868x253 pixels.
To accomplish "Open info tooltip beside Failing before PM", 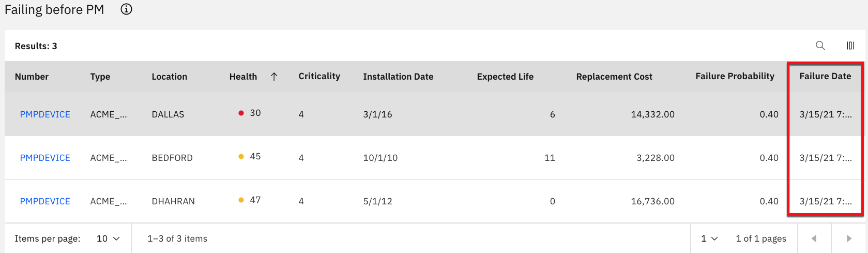I will coord(126,9).
